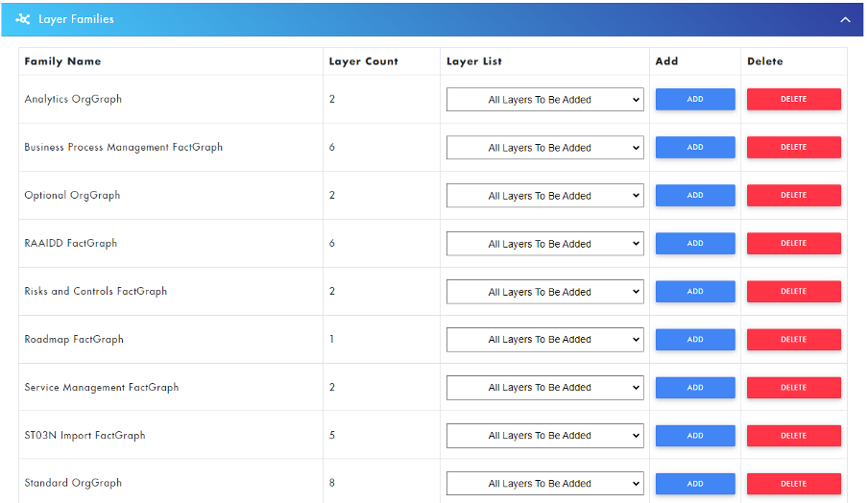The image size is (868, 503).
Task: Open Layer List dropdown for Analytics OrgGraph
Action: tap(544, 100)
